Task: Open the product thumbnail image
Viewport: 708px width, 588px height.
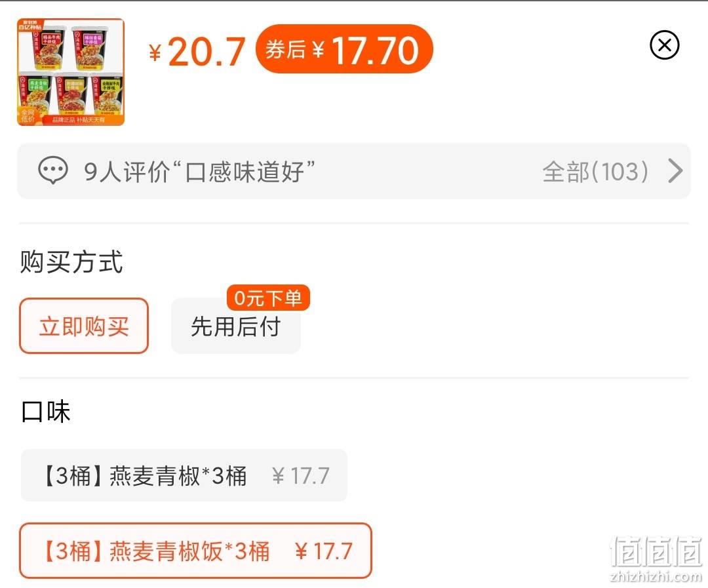Action: tap(71, 72)
